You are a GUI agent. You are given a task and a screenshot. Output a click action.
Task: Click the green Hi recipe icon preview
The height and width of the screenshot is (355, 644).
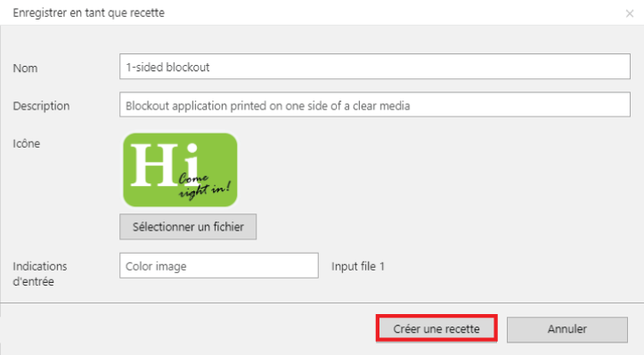pos(180,170)
